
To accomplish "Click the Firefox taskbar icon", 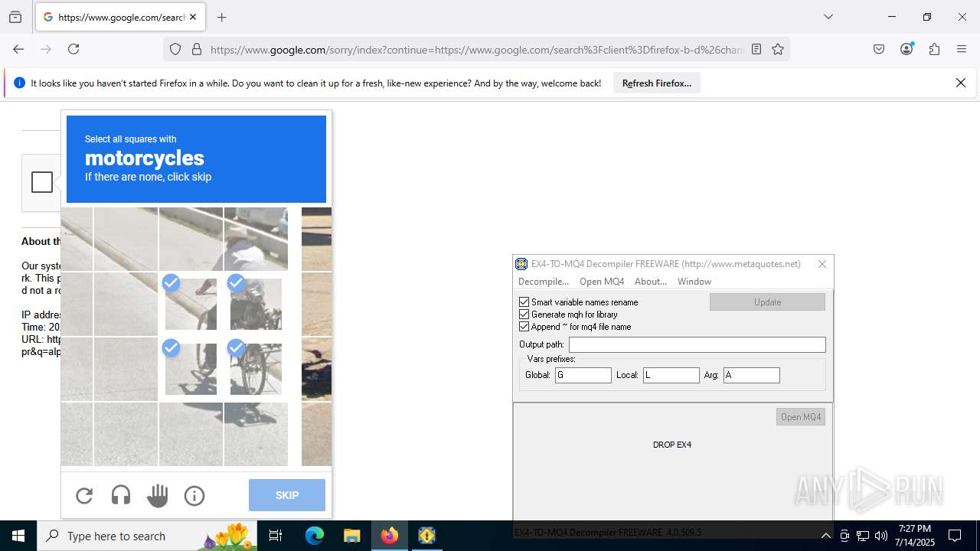I will click(x=390, y=536).
